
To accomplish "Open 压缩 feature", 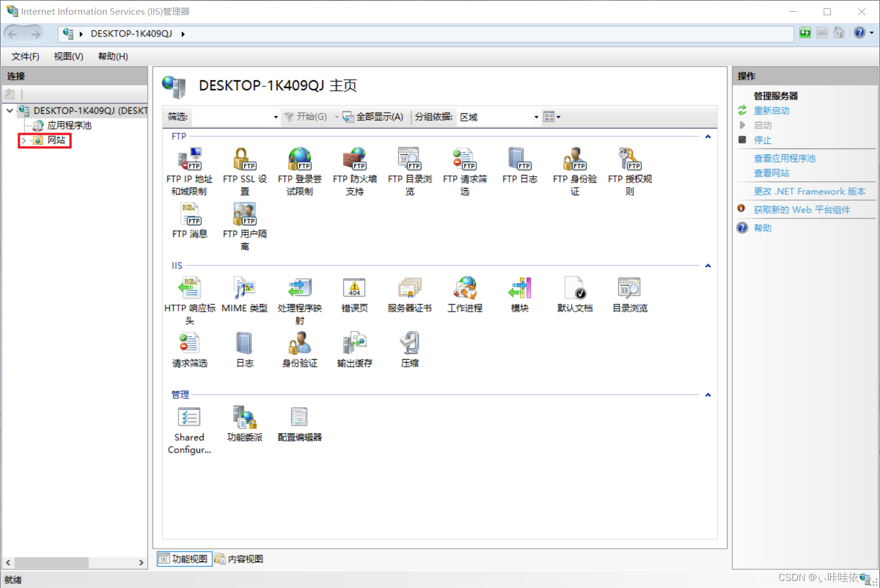I will (409, 350).
